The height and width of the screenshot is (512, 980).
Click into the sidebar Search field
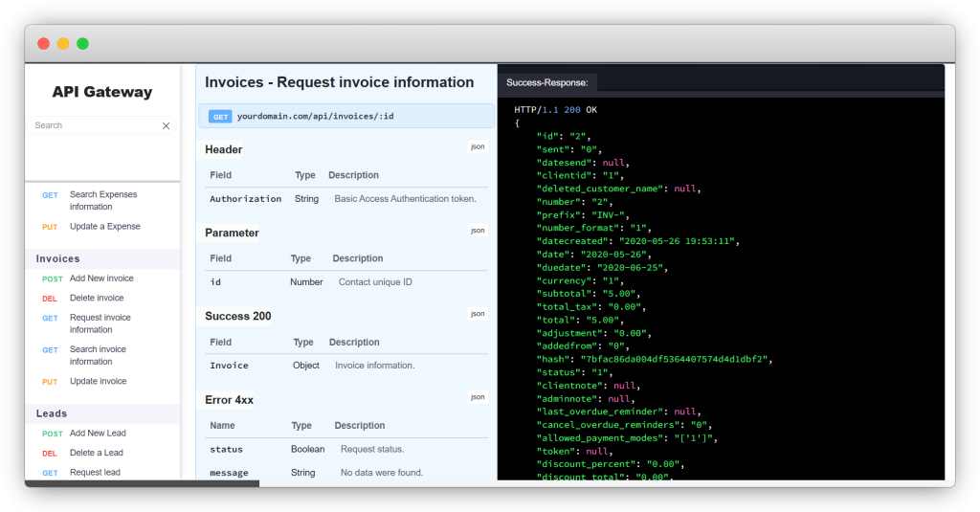tap(91, 125)
